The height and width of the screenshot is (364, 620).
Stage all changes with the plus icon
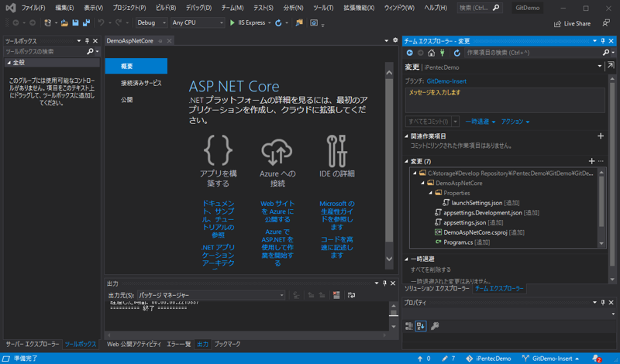click(591, 161)
